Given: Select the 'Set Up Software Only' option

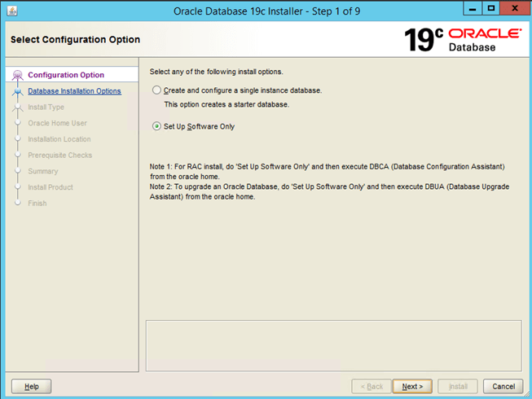Looking at the screenshot, I should pos(157,126).
